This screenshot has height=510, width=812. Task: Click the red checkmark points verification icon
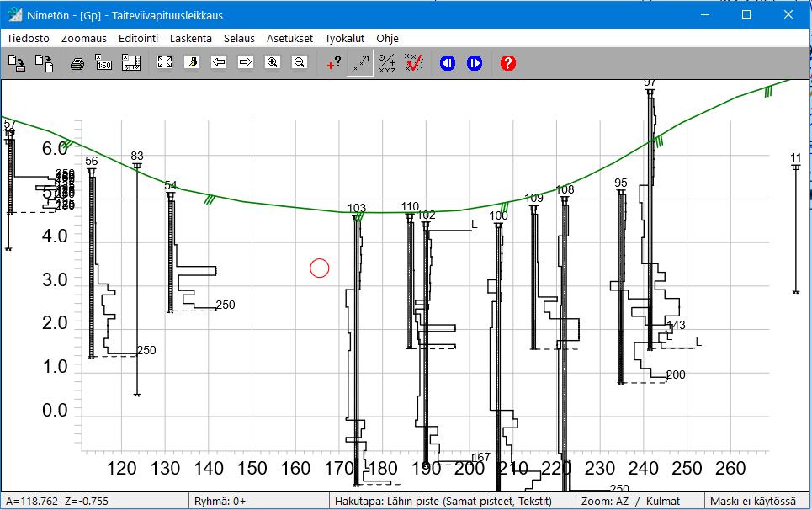coord(413,63)
